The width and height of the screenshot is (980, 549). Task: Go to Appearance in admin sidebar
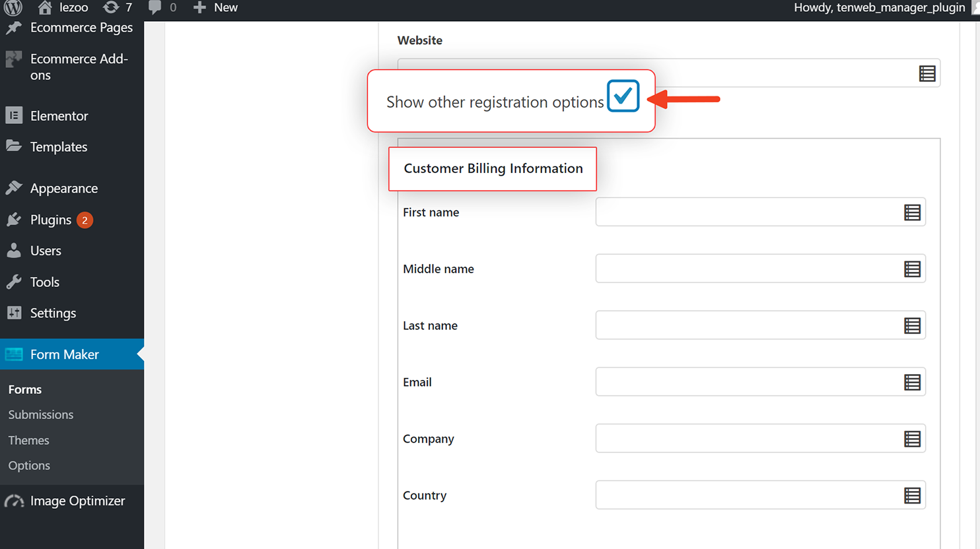click(x=63, y=189)
